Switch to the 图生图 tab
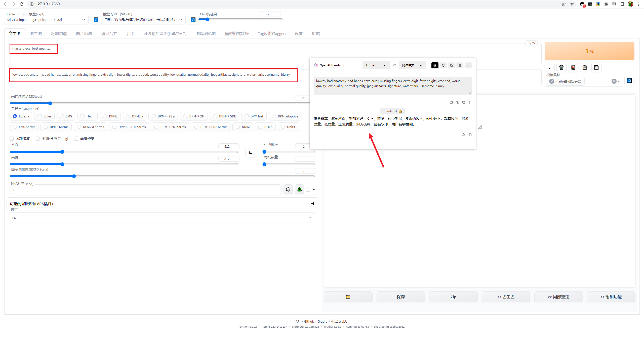The image size is (644, 343). (x=35, y=34)
